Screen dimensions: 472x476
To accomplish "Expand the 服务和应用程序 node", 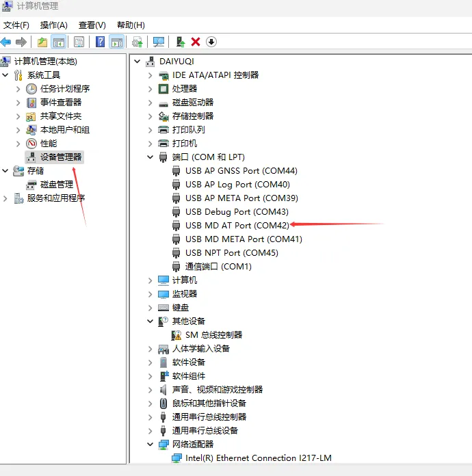I will click(x=5, y=198).
